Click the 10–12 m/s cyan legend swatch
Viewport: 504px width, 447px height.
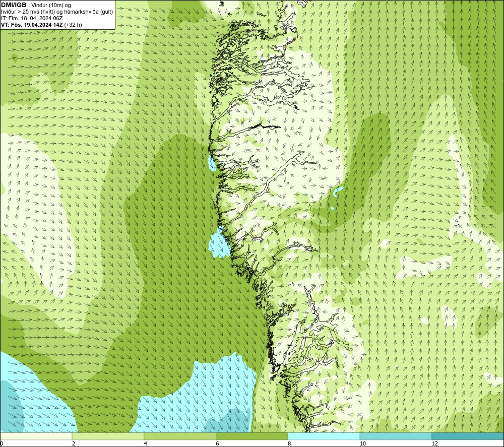[x=396, y=436]
